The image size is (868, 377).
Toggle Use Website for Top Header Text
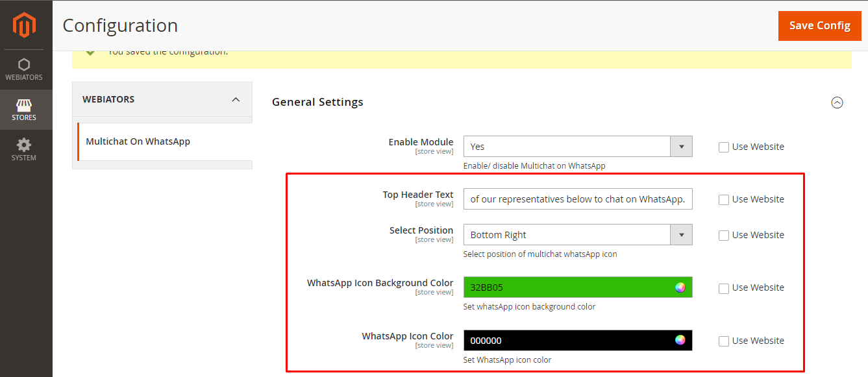724,200
